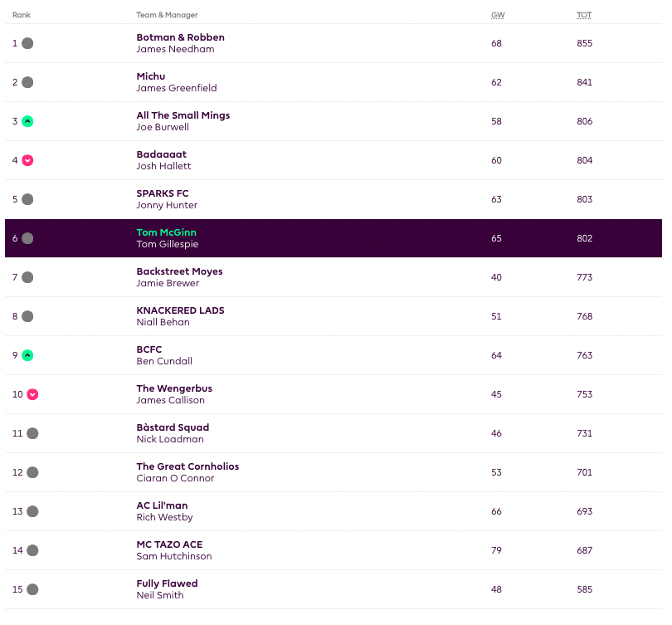Click grey status dot beside rank 15
Screen dimensions: 672x625
tap(32, 589)
